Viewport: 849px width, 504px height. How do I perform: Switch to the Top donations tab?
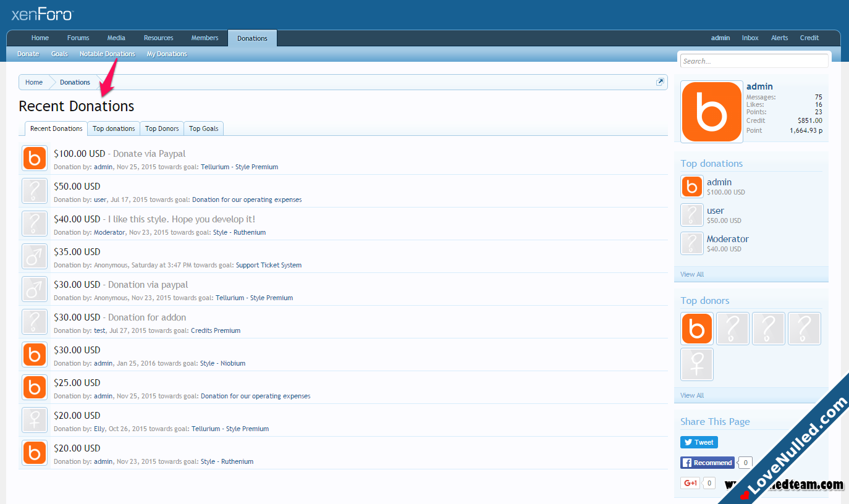pyautogui.click(x=114, y=128)
